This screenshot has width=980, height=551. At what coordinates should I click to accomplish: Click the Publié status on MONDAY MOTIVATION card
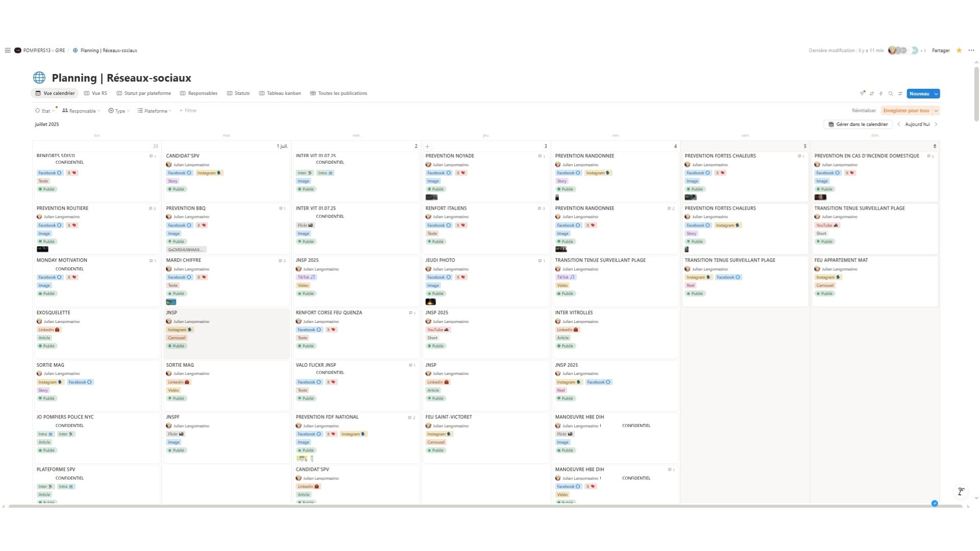coord(47,294)
